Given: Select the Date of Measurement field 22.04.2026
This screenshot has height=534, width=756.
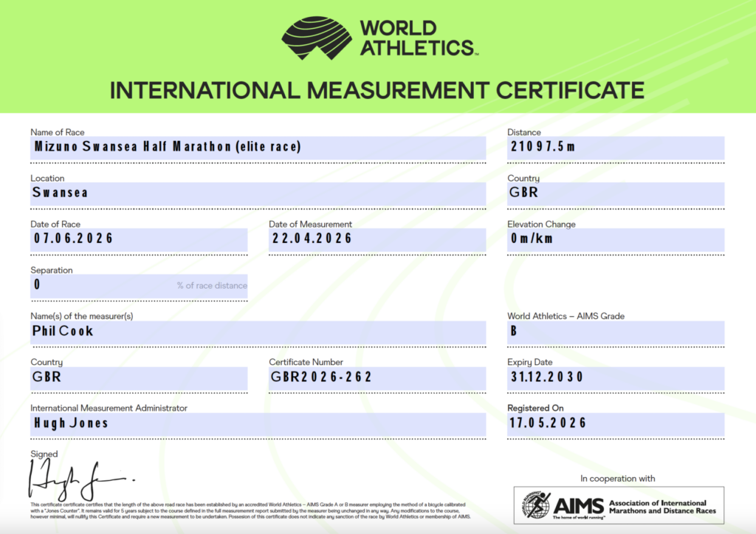Looking at the screenshot, I should point(377,239).
